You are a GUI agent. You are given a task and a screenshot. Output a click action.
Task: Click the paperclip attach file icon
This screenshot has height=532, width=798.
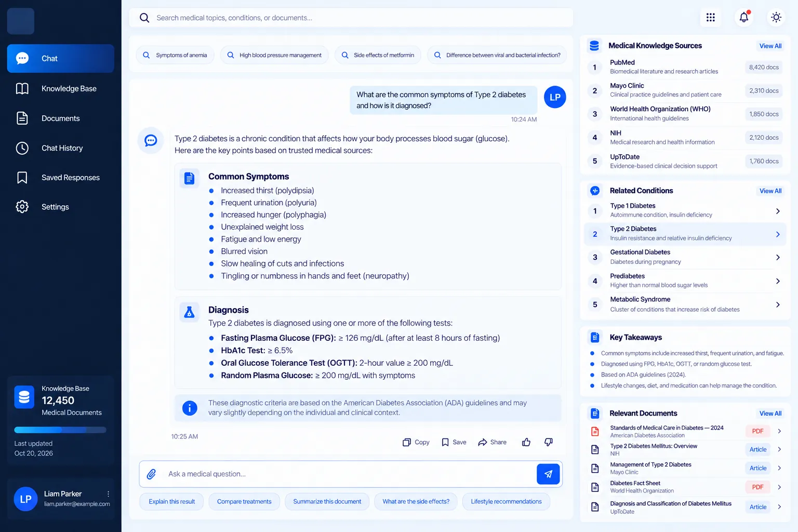point(152,474)
